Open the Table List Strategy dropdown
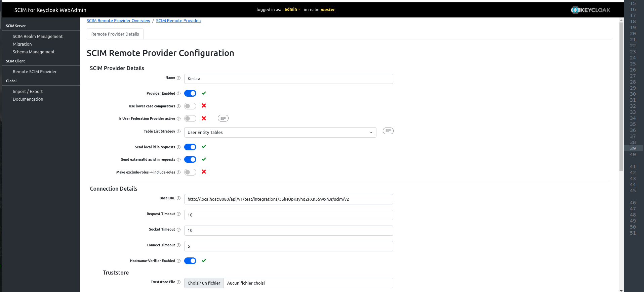 coord(280,133)
